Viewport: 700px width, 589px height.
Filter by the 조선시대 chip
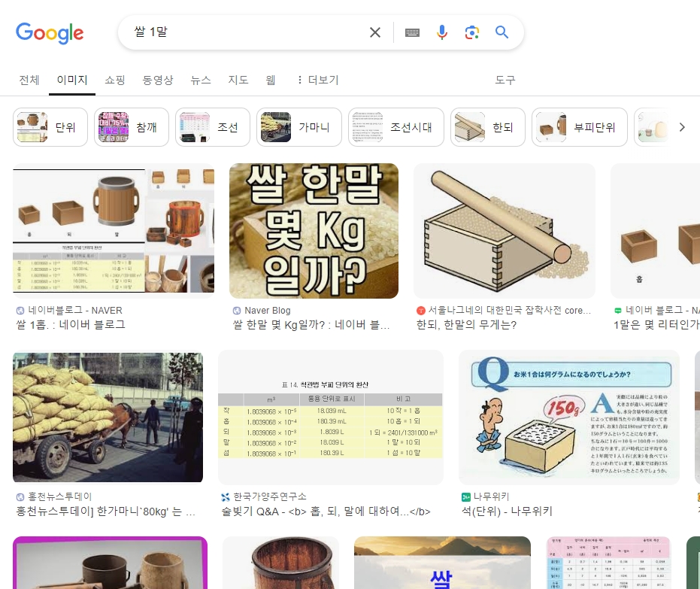coord(396,127)
